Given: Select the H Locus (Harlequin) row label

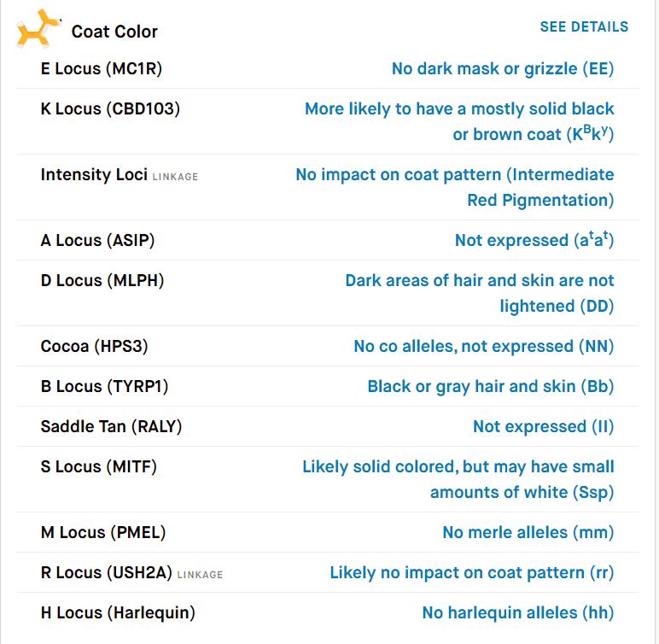Looking at the screenshot, I should click(118, 613).
